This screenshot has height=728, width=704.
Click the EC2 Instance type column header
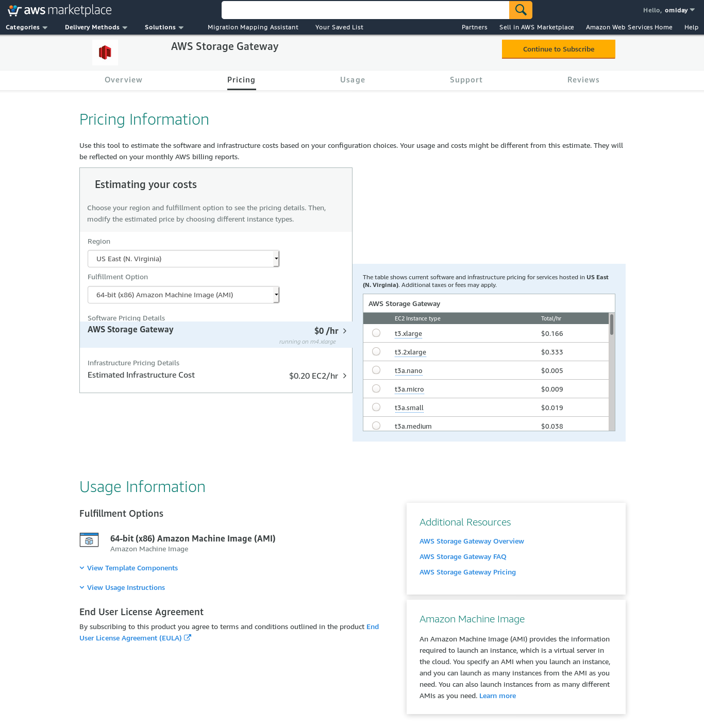click(417, 318)
